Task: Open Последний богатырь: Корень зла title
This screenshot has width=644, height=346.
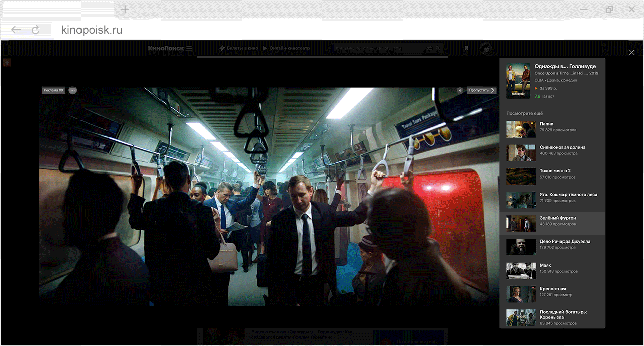Action: pyautogui.click(x=563, y=314)
